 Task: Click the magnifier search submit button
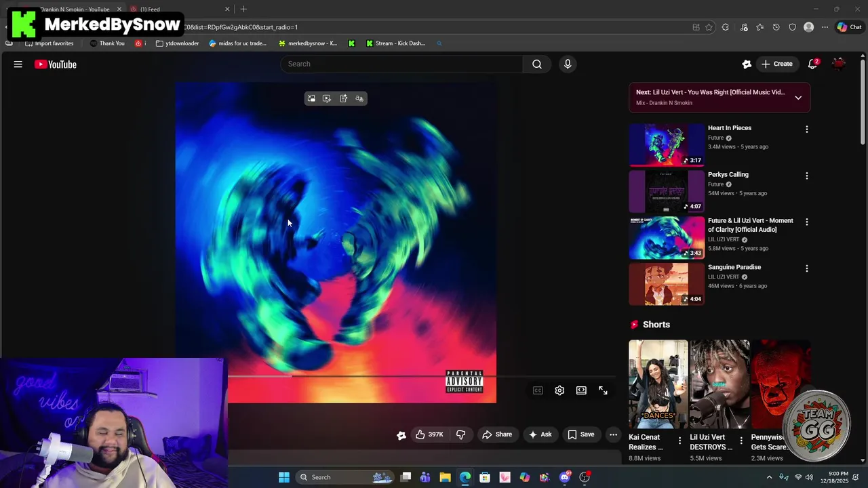(x=537, y=64)
